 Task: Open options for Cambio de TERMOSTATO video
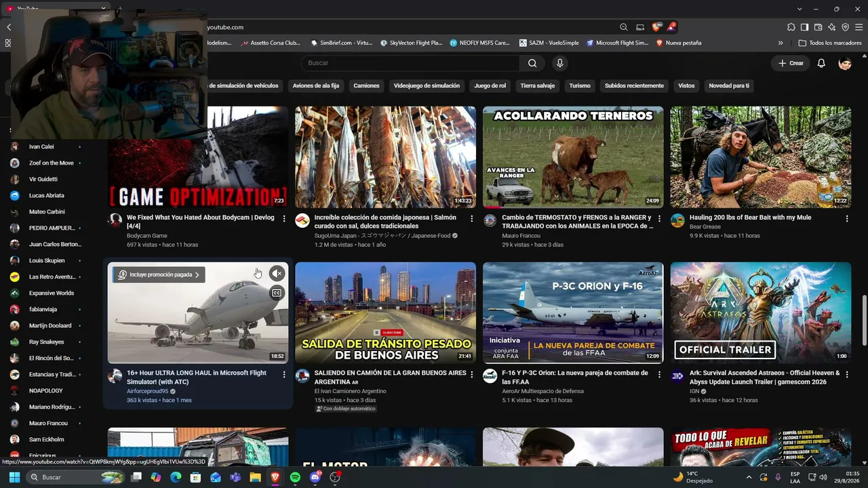click(659, 219)
